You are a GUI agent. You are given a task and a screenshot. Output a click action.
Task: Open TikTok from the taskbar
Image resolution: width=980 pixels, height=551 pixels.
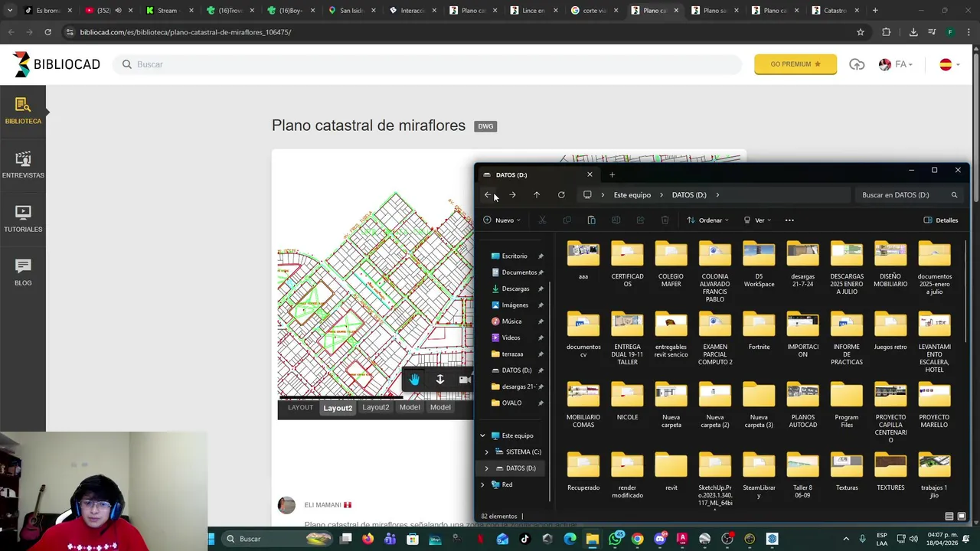[524, 539]
